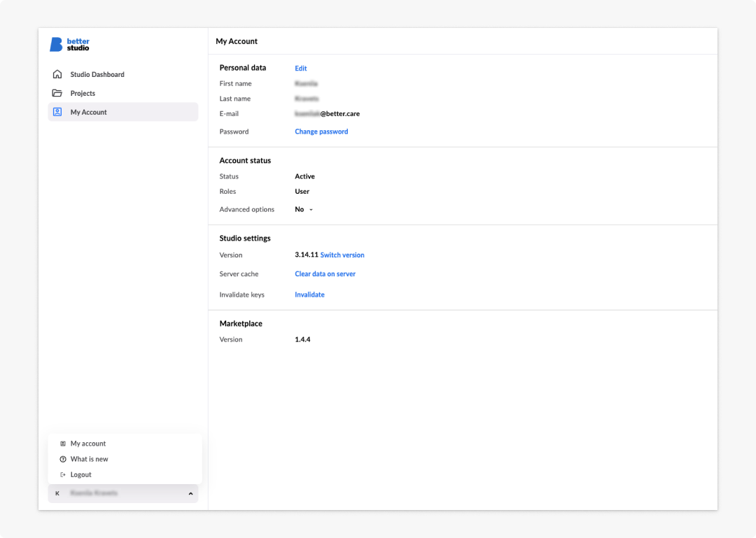Click the My Account page title
This screenshot has width=756, height=538.
coord(237,41)
